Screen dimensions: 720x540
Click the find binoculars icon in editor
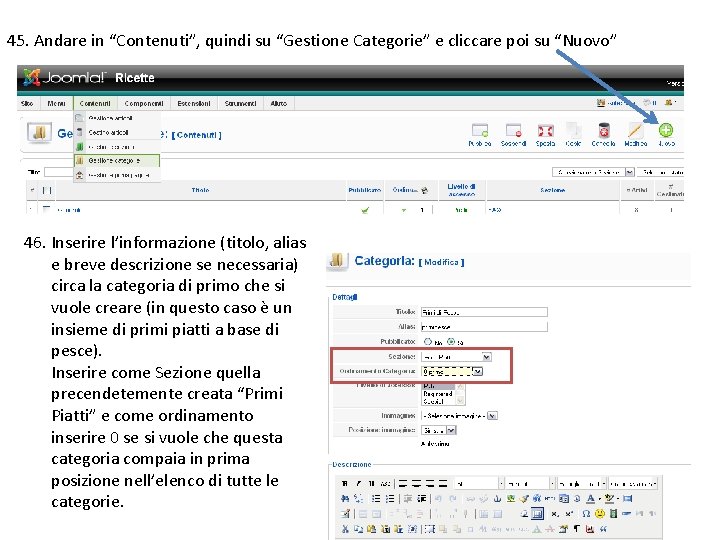click(x=345, y=499)
